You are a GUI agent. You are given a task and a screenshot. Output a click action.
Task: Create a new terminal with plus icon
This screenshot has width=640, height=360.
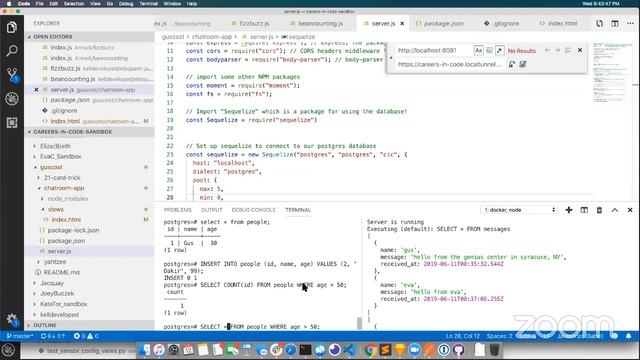(569, 210)
